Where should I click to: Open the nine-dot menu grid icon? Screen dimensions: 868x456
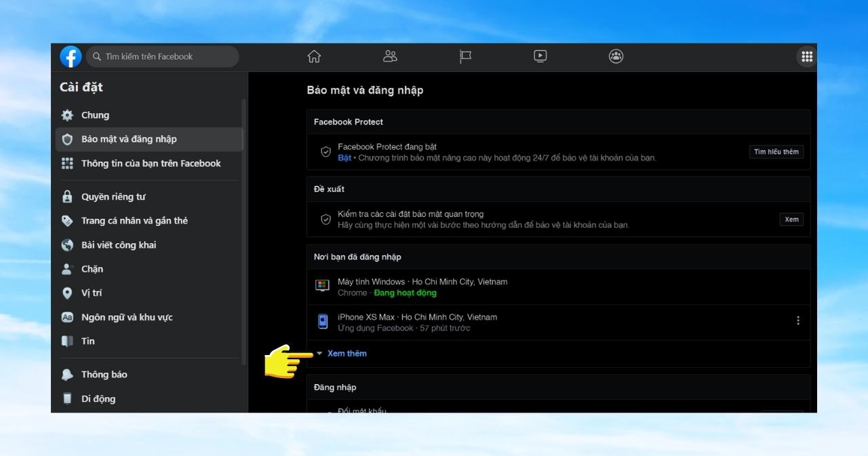pyautogui.click(x=807, y=57)
